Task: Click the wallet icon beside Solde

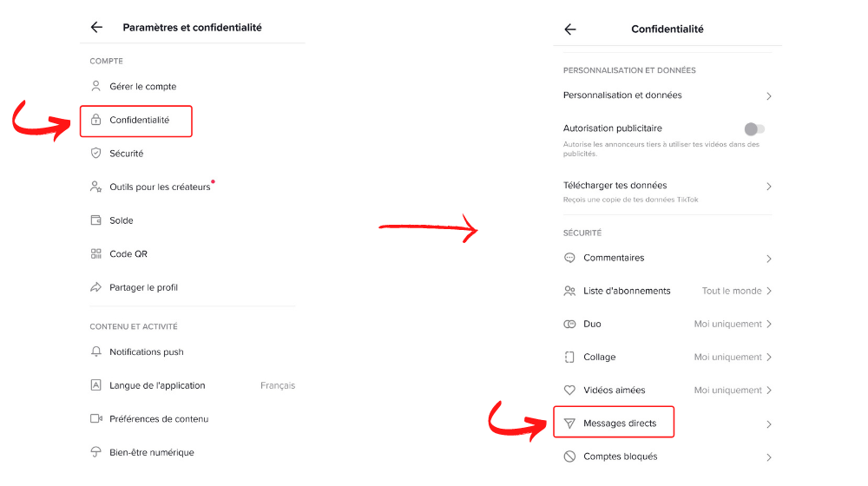Action: pyautogui.click(x=95, y=220)
